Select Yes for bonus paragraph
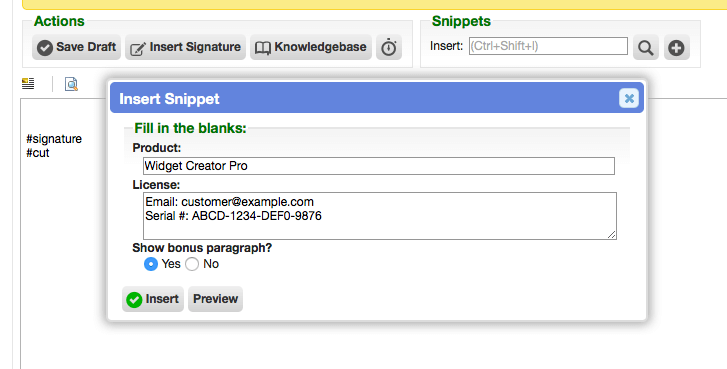The height and width of the screenshot is (369, 727). point(151,264)
